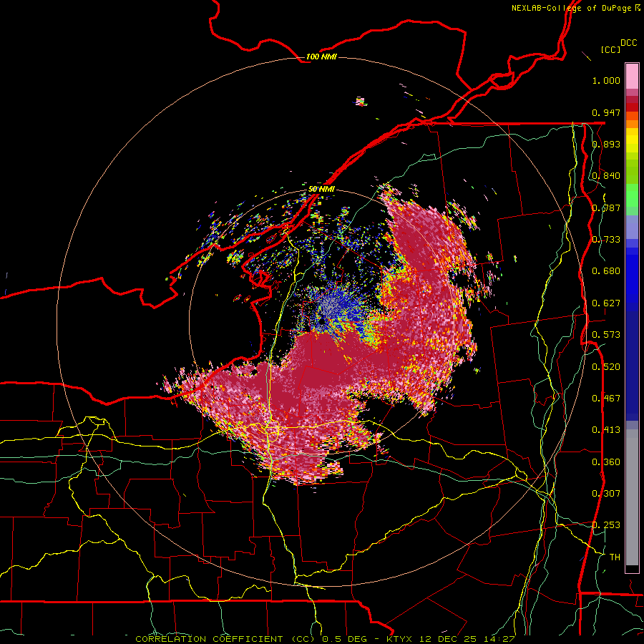Image resolution: width=644 pixels, height=644 pixels.
Task: Select the 0.680 scale value
Action: (x=606, y=271)
